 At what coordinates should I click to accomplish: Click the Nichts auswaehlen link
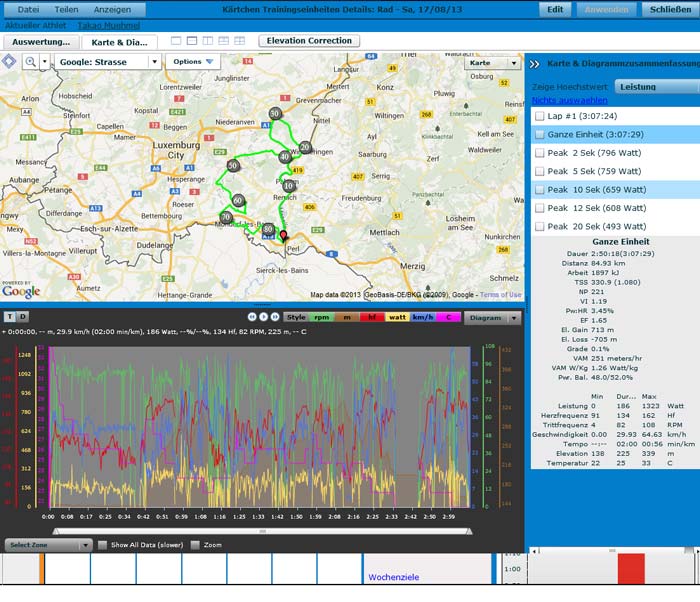pos(570,100)
